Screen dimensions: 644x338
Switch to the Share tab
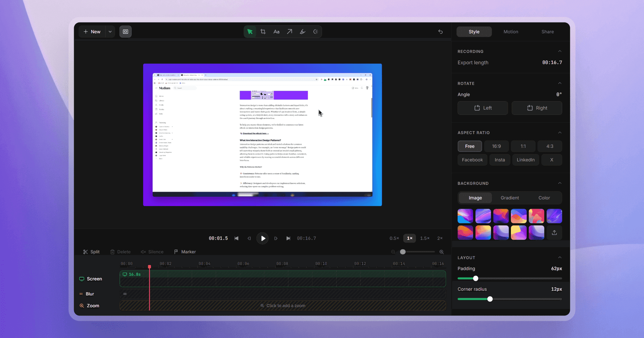(x=547, y=32)
